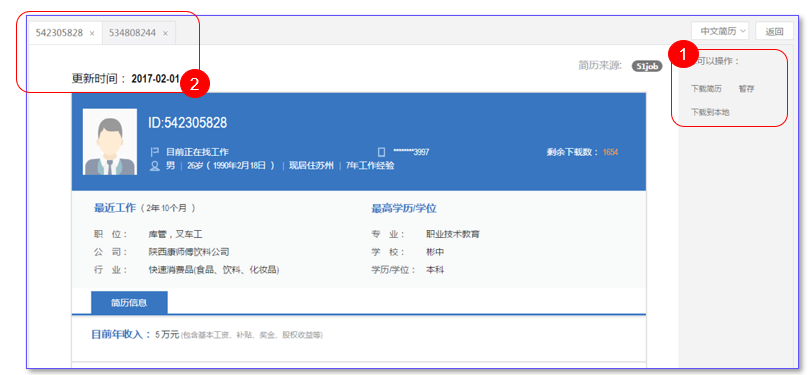Click the 目前正在找工作 status text
The width and height of the screenshot is (809, 375).
pos(197,152)
